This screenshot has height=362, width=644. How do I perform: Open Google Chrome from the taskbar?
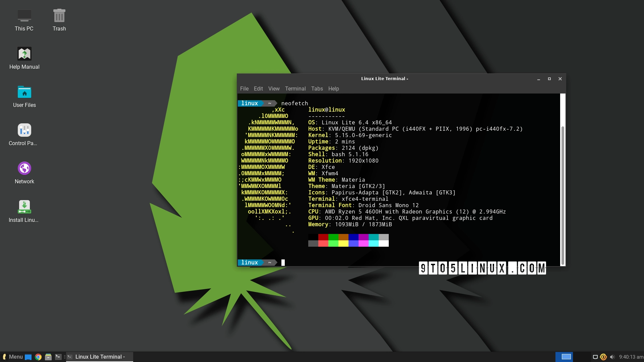click(x=38, y=357)
